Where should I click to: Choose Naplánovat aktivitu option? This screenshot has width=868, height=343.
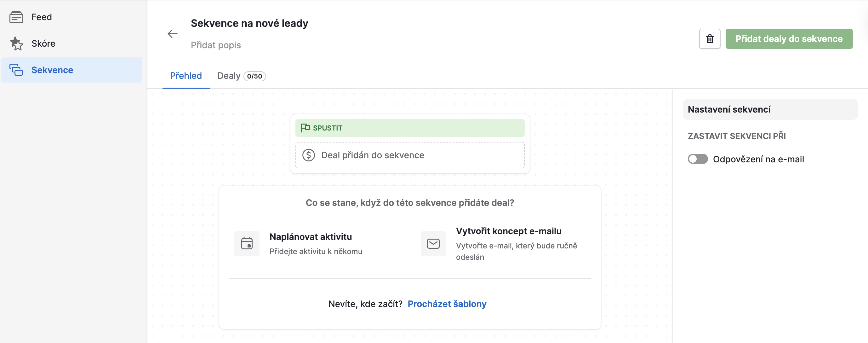(310, 237)
